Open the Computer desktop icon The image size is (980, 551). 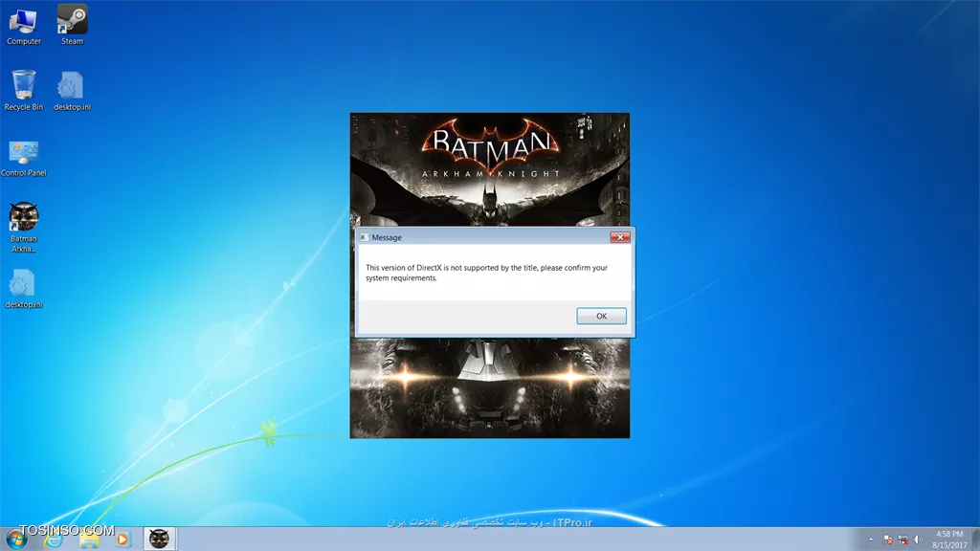click(x=24, y=26)
